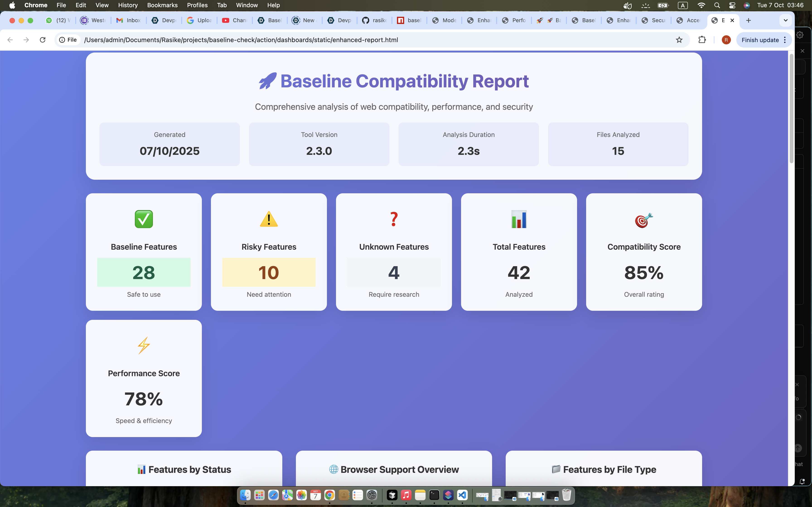812x507 pixels.
Task: Open the Chrome profile avatar
Action: pyautogui.click(x=726, y=40)
